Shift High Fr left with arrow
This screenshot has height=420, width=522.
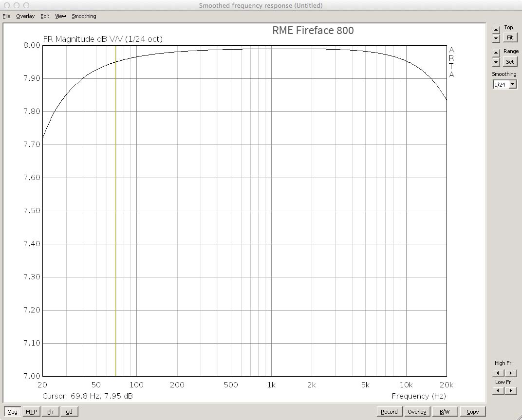click(x=498, y=373)
